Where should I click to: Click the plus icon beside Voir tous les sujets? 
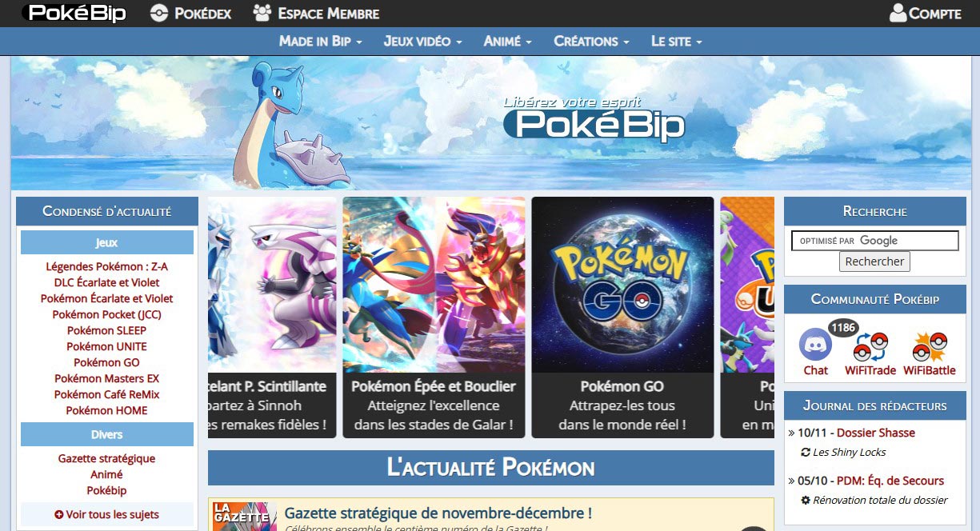click(x=59, y=514)
